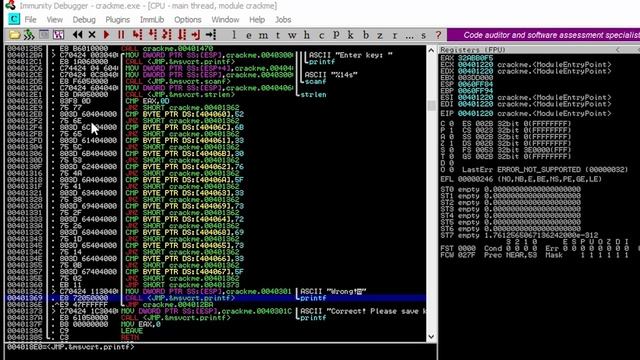Click the close program X icon
The image size is (640, 360).
[92, 35]
